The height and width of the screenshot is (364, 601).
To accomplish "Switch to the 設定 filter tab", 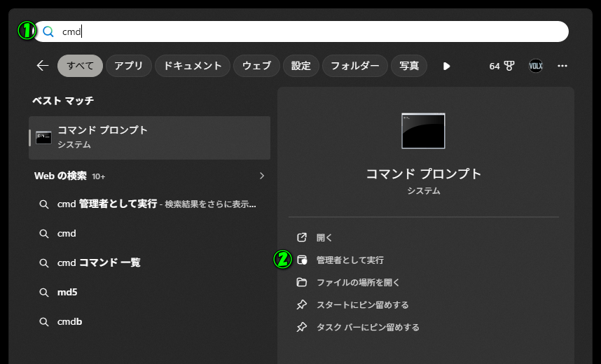I will 301,66.
